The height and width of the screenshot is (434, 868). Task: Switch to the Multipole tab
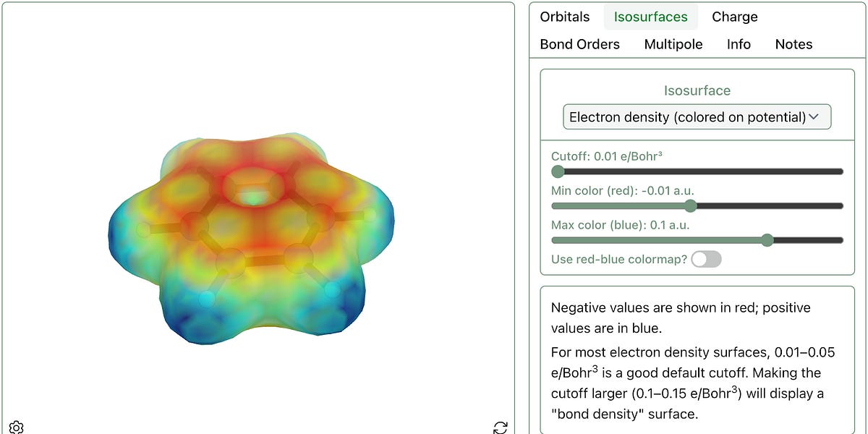click(673, 44)
